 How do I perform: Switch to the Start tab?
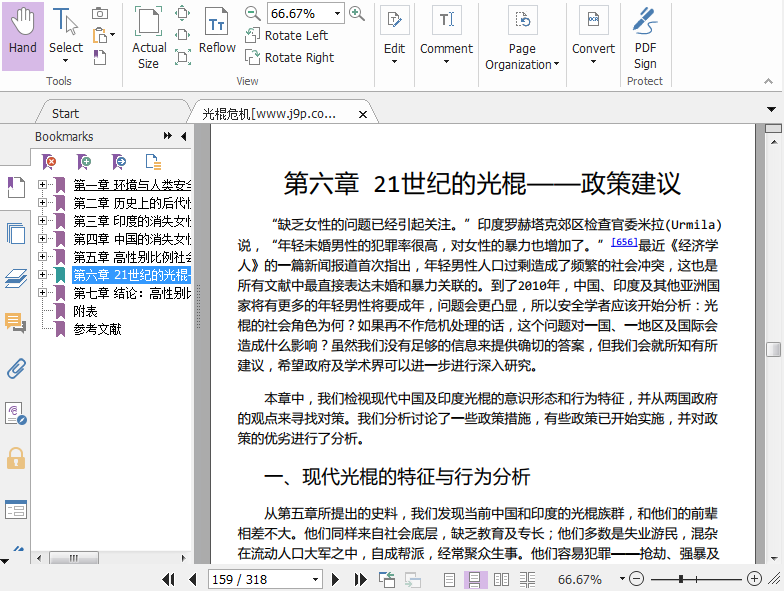tap(66, 113)
